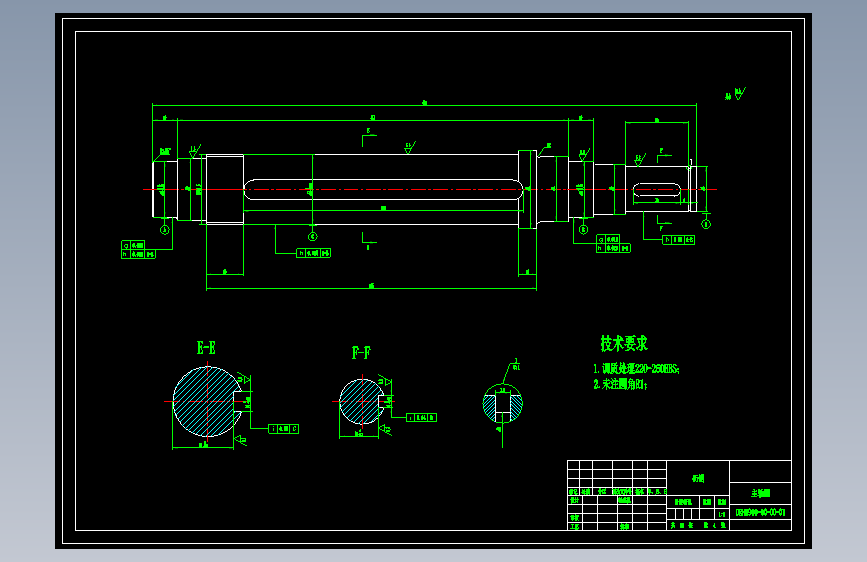Screen dimensions: 867x562
Task: Click the hatched F-F cross-section circle
Action: [x=361, y=402]
